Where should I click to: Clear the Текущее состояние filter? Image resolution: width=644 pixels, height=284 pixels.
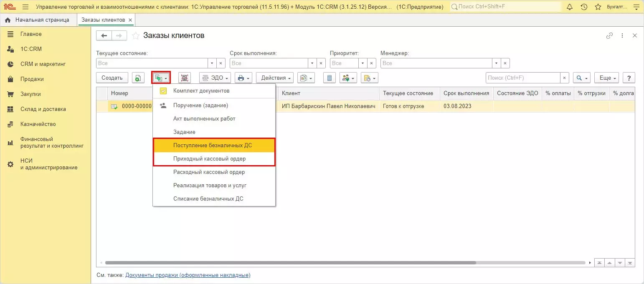pyautogui.click(x=221, y=63)
